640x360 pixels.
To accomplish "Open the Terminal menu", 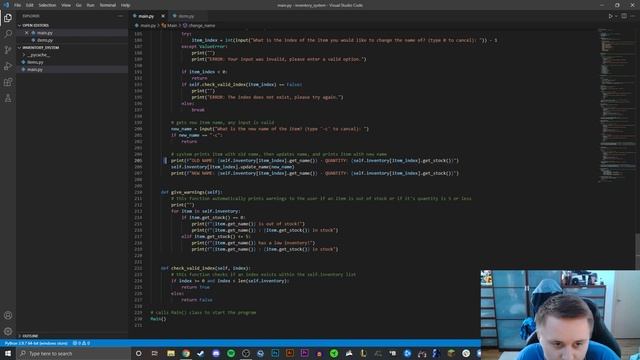I will coord(108,5).
